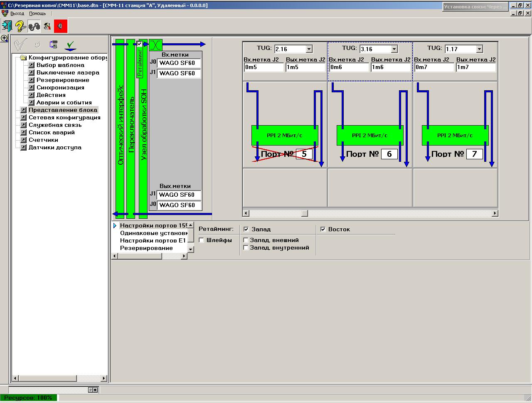The height and width of the screenshot is (403, 532).
Task: Select Действия tree item
Action: 51,95
